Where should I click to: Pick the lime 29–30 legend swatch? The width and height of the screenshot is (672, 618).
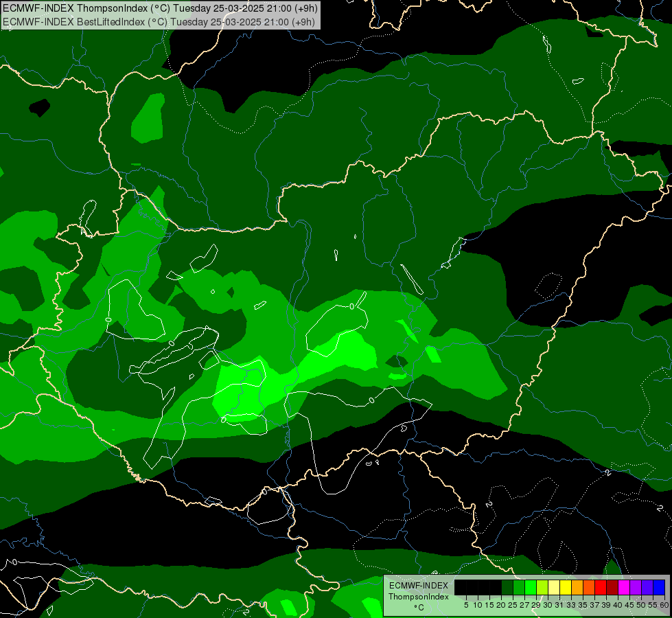(x=542, y=587)
